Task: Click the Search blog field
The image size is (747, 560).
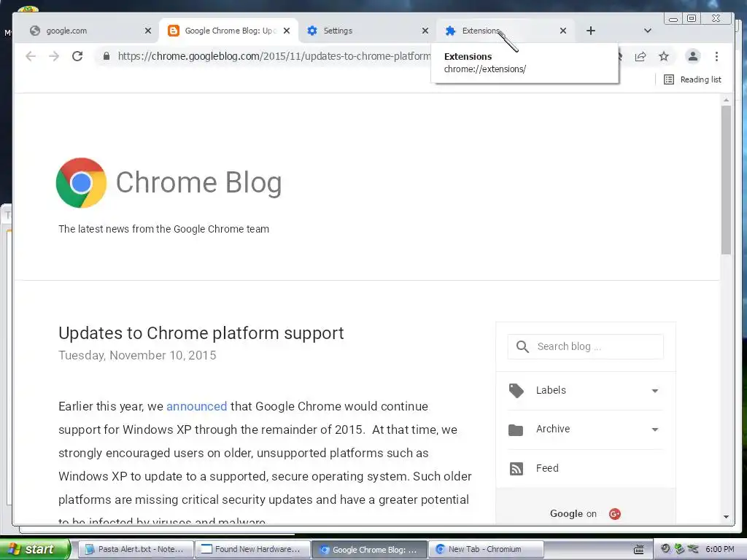Action: 586,346
